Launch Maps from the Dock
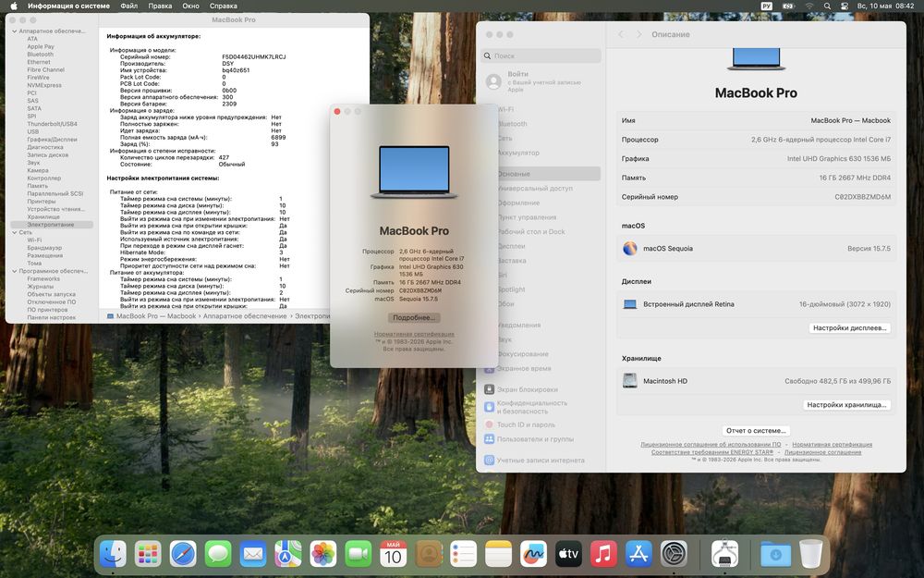The image size is (924, 578). click(287, 554)
